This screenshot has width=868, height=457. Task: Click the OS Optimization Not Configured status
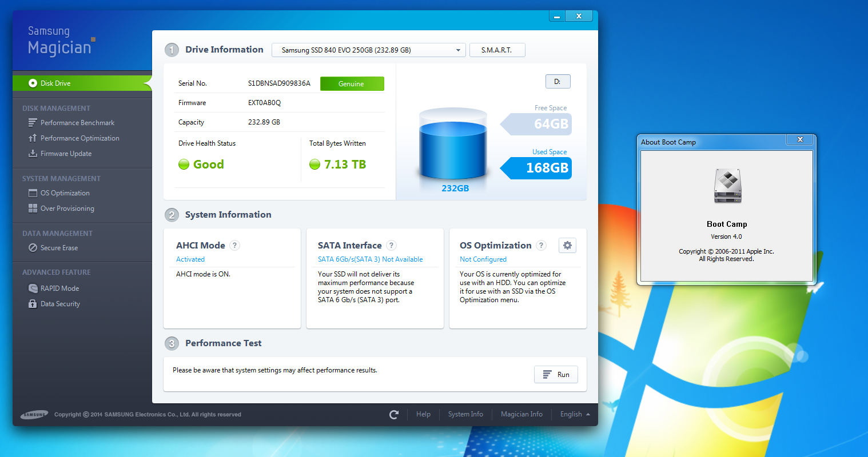click(483, 259)
